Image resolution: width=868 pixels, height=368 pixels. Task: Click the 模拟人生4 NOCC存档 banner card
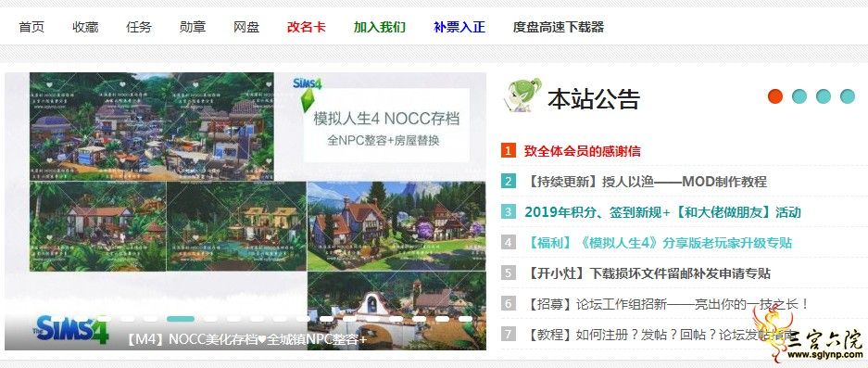coord(386,125)
